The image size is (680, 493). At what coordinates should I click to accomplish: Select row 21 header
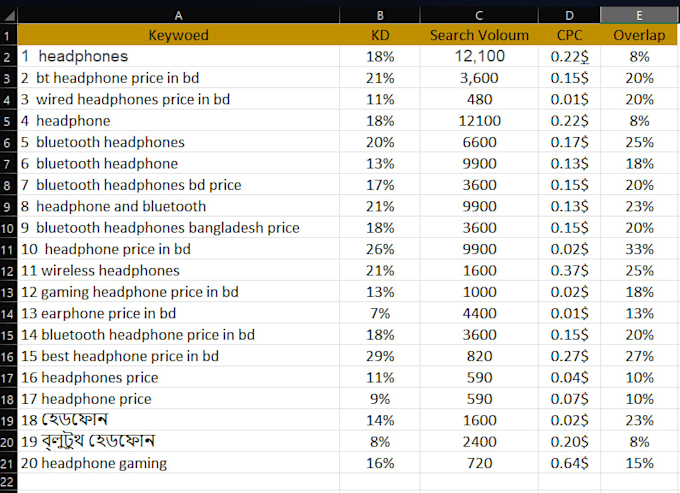(7, 463)
